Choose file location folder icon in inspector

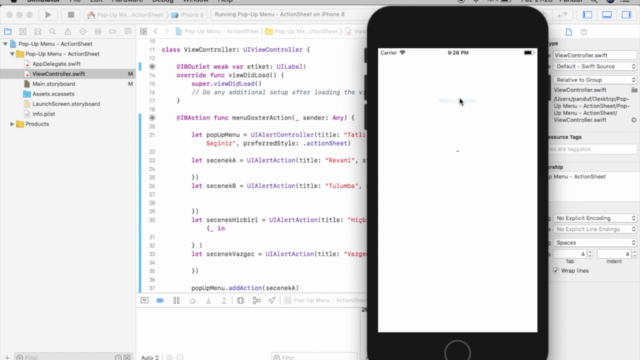pos(634,90)
